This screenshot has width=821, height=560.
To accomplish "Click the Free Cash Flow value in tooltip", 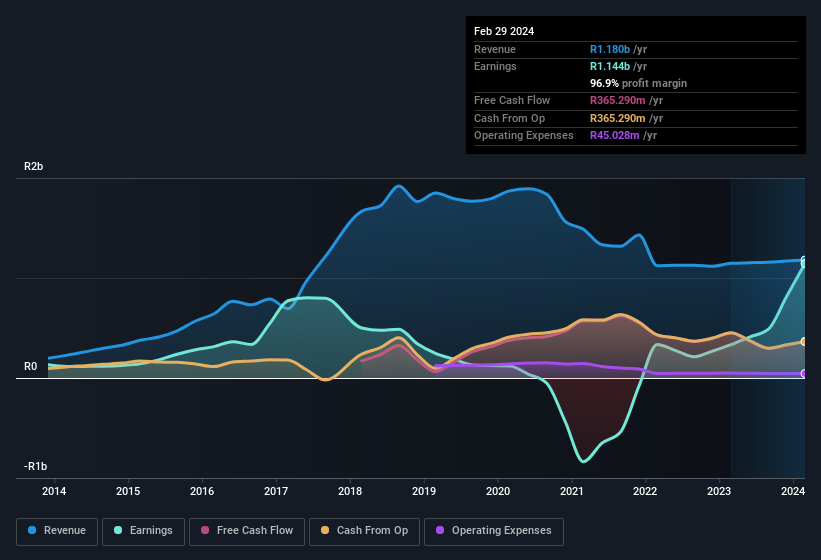I will click(617, 100).
